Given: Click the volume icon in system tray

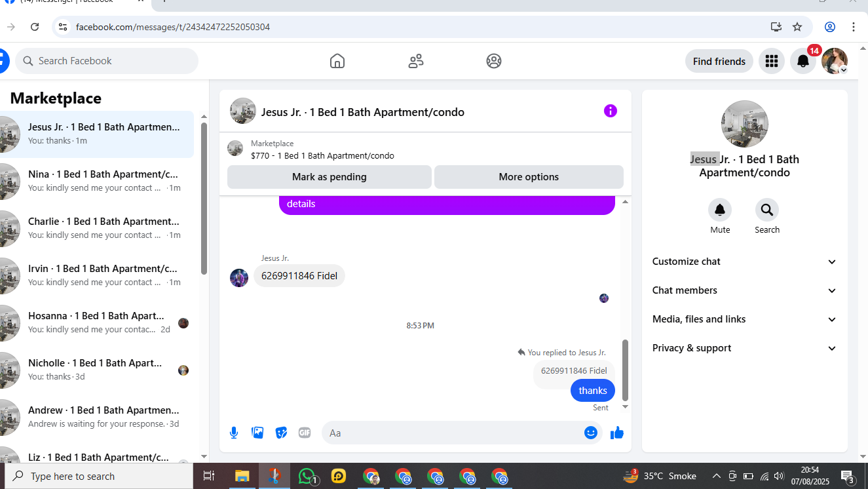Looking at the screenshot, I should coord(779,477).
